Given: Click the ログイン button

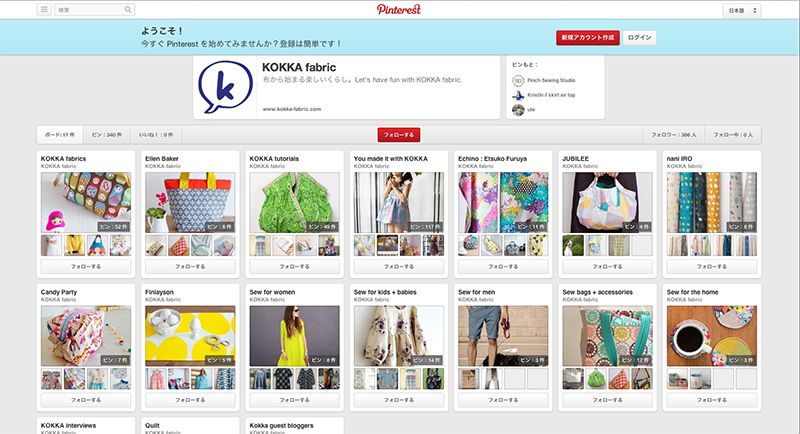Looking at the screenshot, I should (x=639, y=38).
